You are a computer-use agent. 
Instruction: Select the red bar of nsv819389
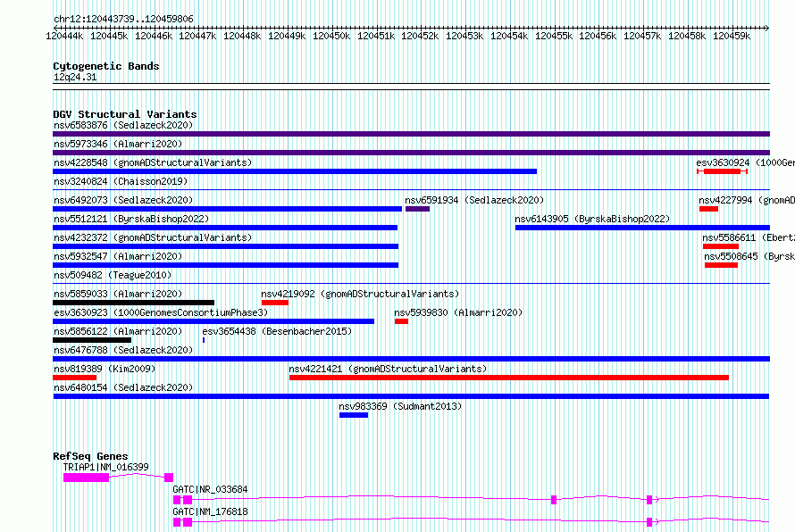(74, 378)
